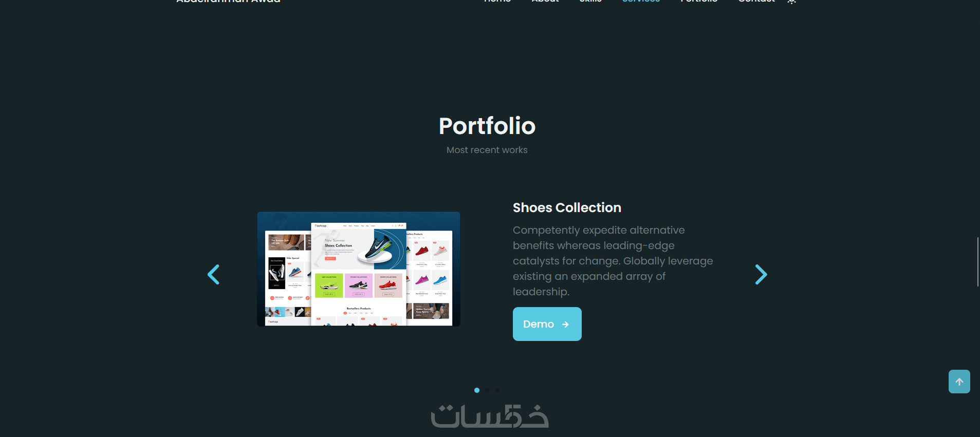The height and width of the screenshot is (437, 980).
Task: Select the third carousel pagination dot
Action: 497,390
